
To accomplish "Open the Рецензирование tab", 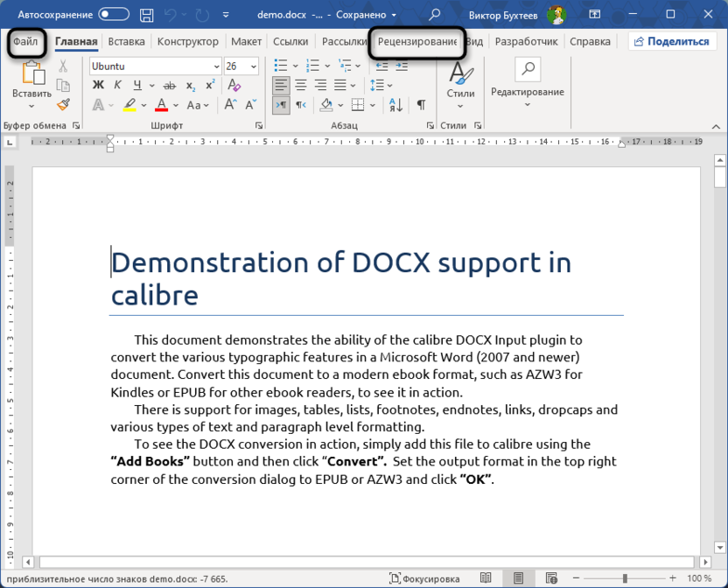I will pyautogui.click(x=416, y=42).
